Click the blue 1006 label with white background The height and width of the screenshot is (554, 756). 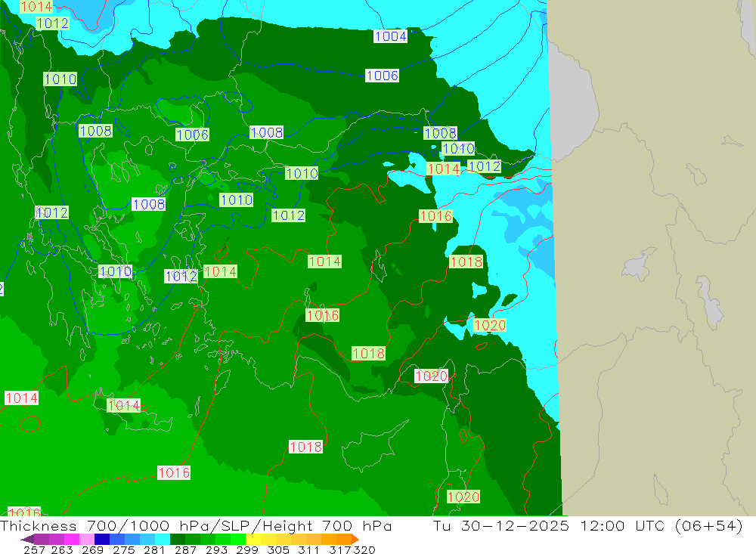[x=382, y=76]
